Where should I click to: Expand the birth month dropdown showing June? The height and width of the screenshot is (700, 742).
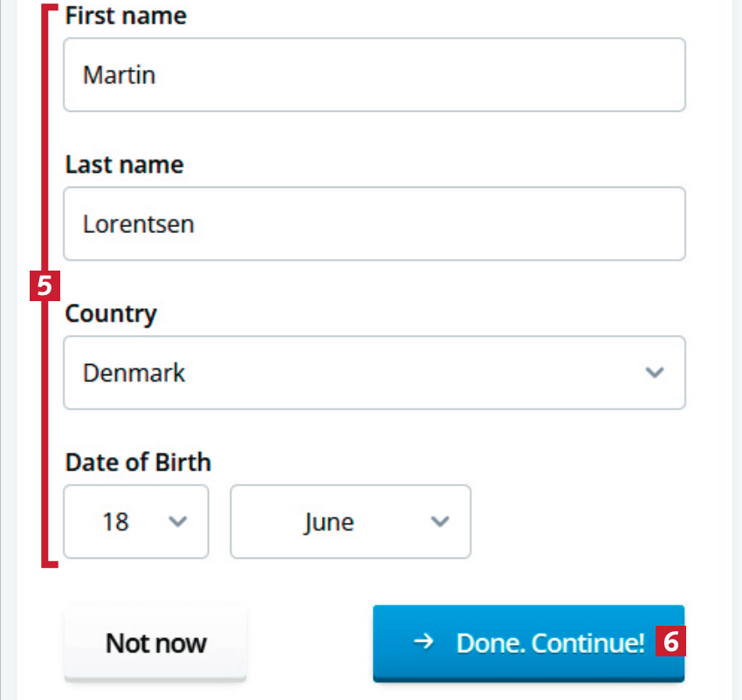click(349, 522)
